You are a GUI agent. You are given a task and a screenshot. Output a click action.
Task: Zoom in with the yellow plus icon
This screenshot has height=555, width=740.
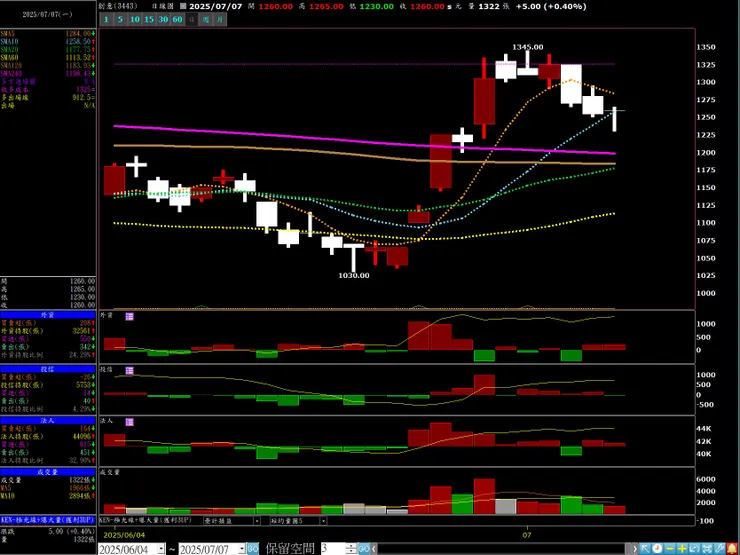[x=682, y=549]
